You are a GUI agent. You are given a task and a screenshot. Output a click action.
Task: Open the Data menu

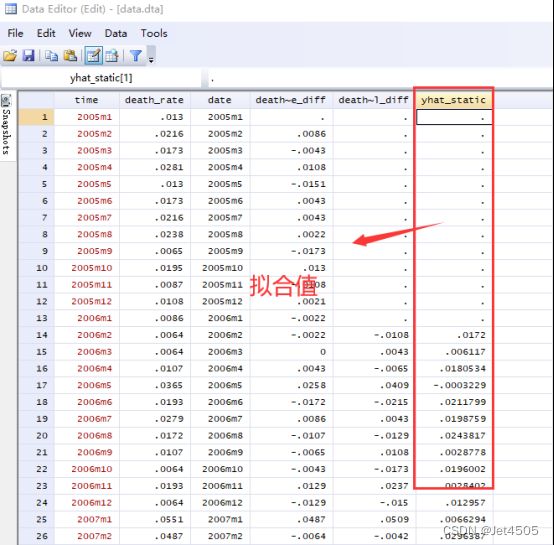point(116,33)
